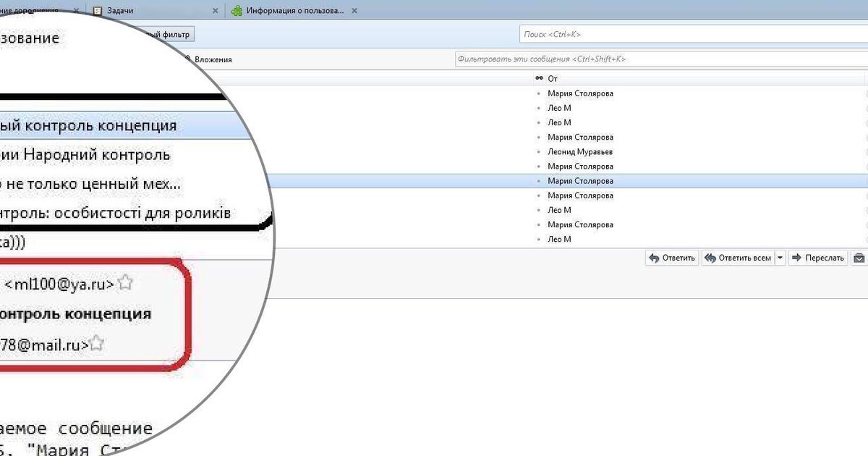
Task: Star the ml100@ya.ru sender address
Action: coord(125,283)
